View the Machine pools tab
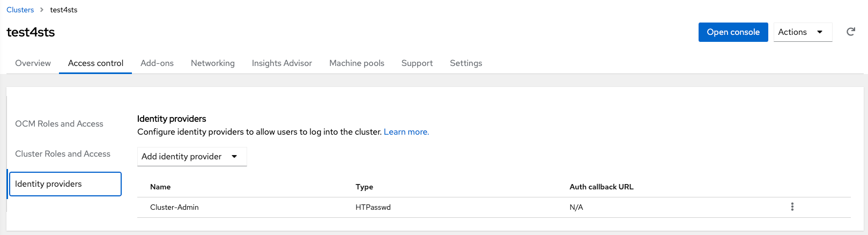Viewport: 868px width, 235px height. [x=357, y=63]
